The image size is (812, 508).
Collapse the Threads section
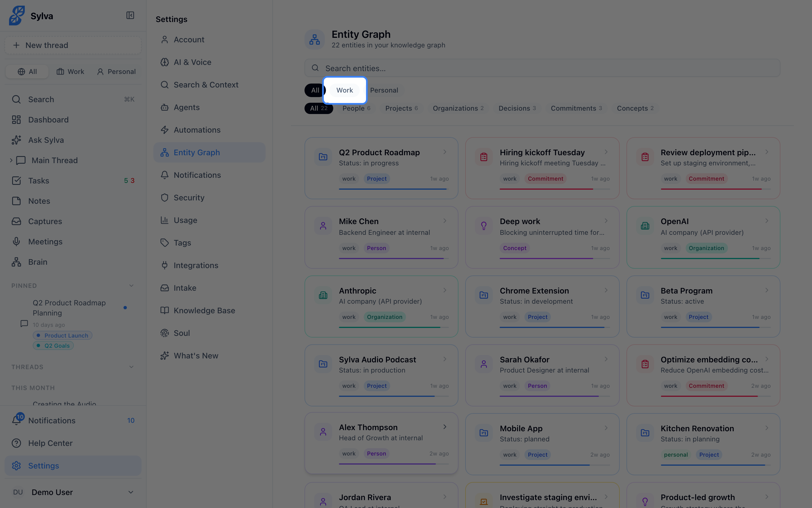(x=131, y=367)
